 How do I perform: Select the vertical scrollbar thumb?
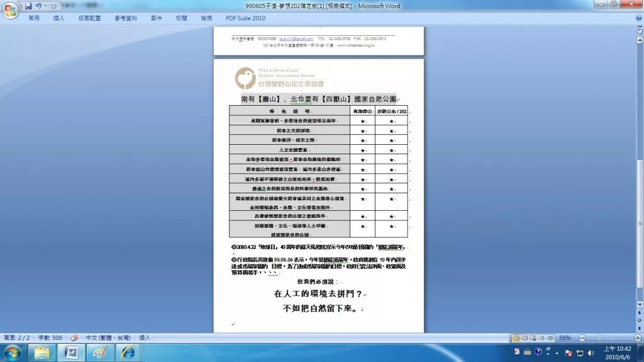click(x=640, y=223)
